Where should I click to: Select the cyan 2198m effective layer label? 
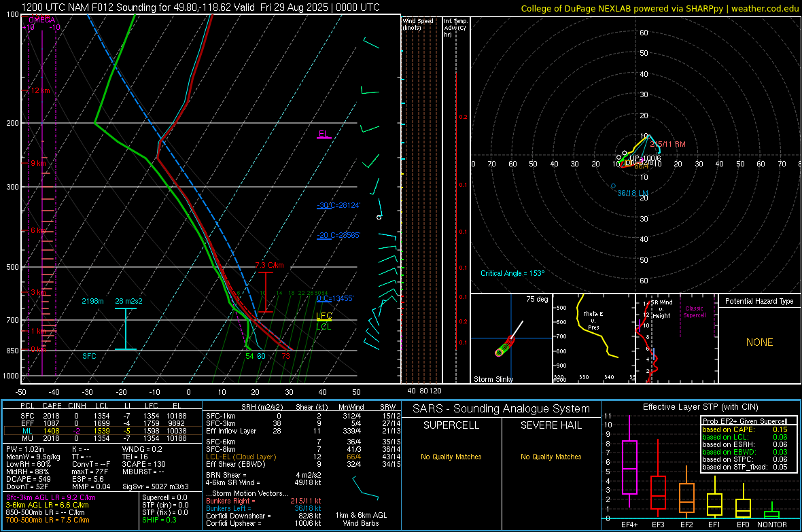click(x=92, y=301)
